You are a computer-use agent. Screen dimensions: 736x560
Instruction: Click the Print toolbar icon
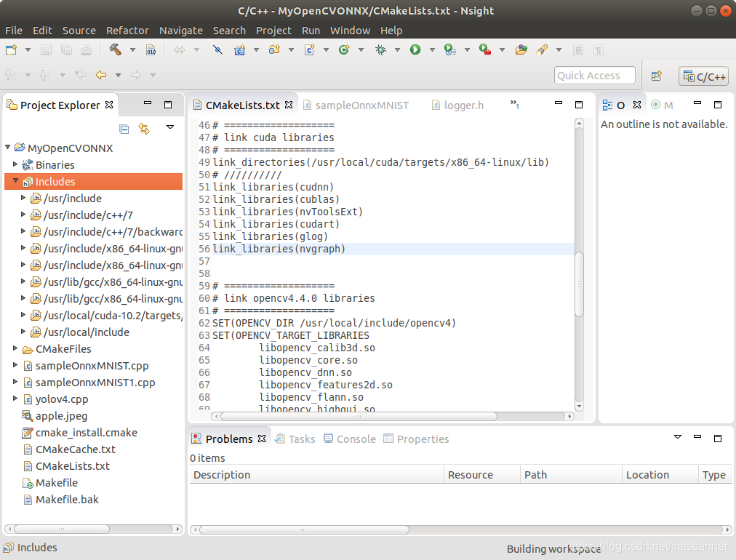pyautogui.click(x=86, y=49)
